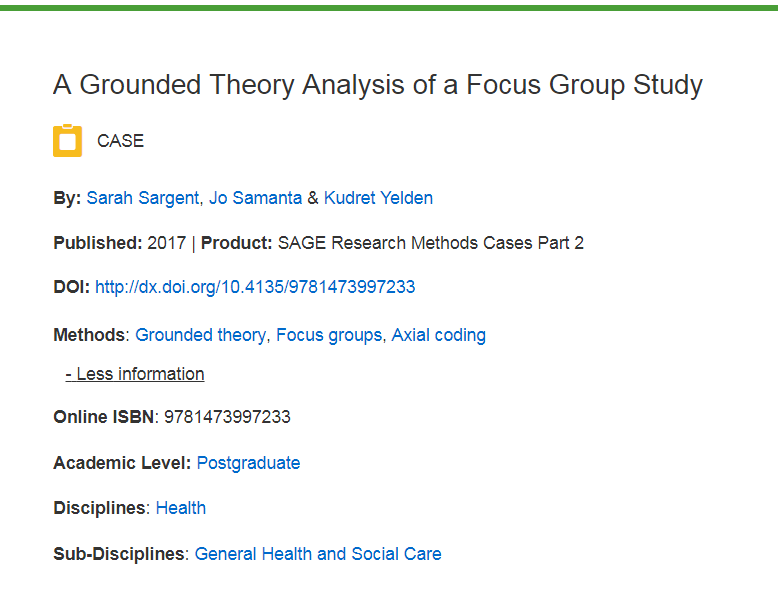Open author Jo Samanta's link
This screenshot has width=778, height=609.
[255, 198]
